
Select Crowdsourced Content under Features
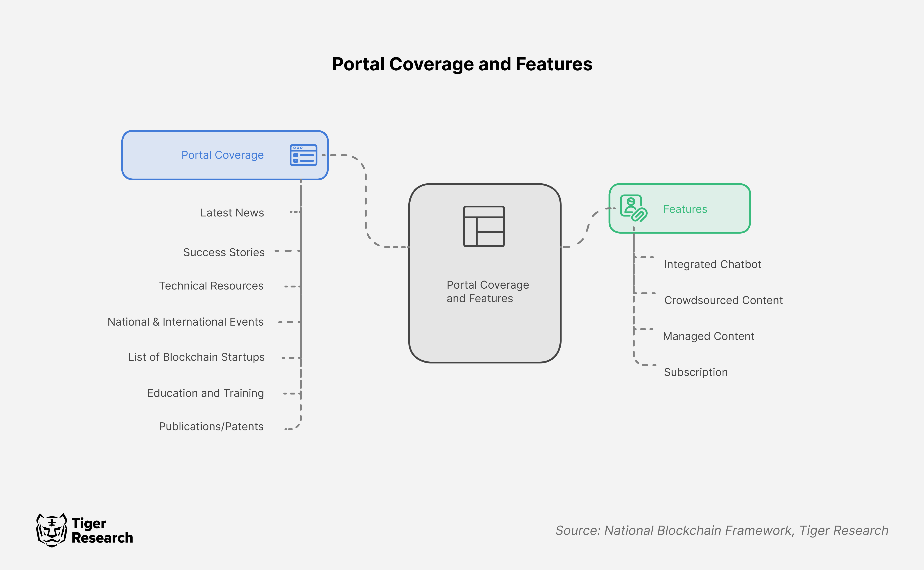723,300
